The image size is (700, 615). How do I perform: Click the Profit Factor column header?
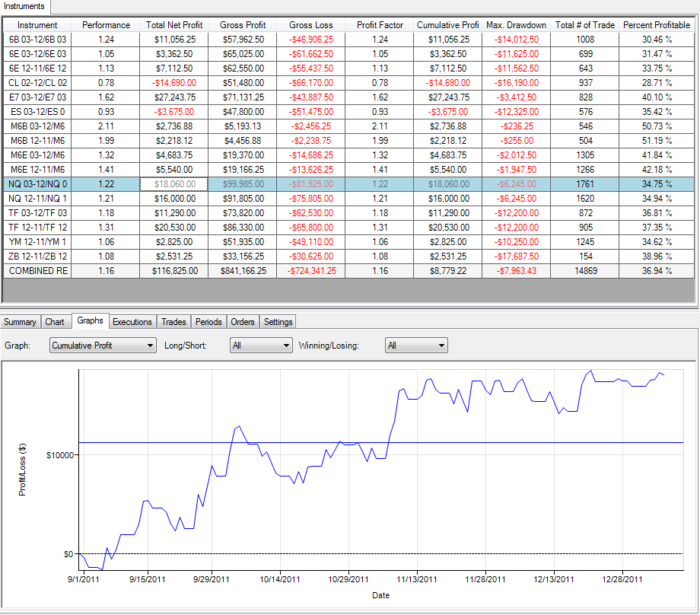380,25
